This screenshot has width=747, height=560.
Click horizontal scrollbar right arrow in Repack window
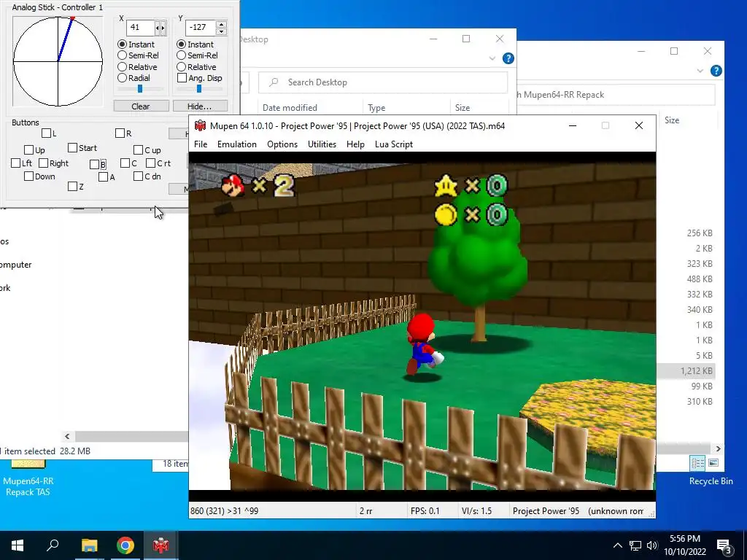(718, 448)
